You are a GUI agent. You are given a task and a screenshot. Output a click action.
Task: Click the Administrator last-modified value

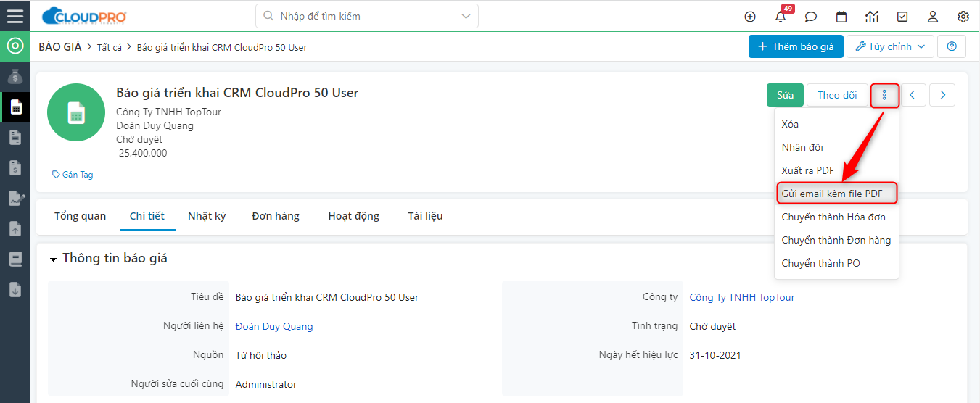[x=266, y=384]
